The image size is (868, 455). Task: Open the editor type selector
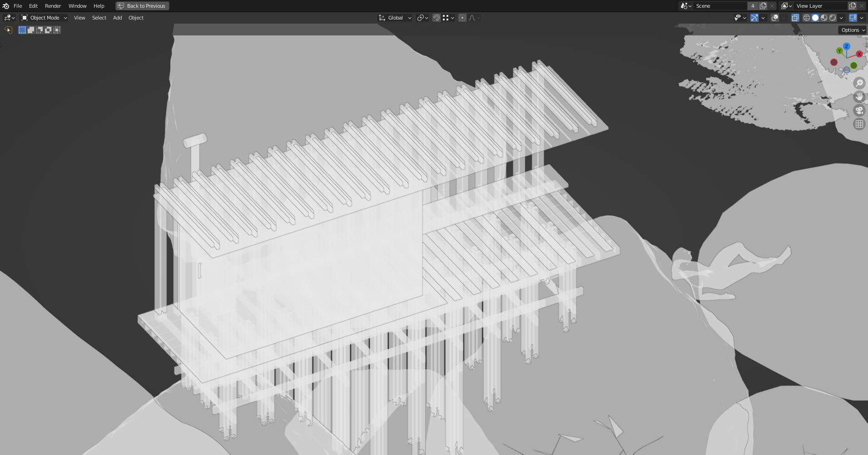tap(9, 18)
